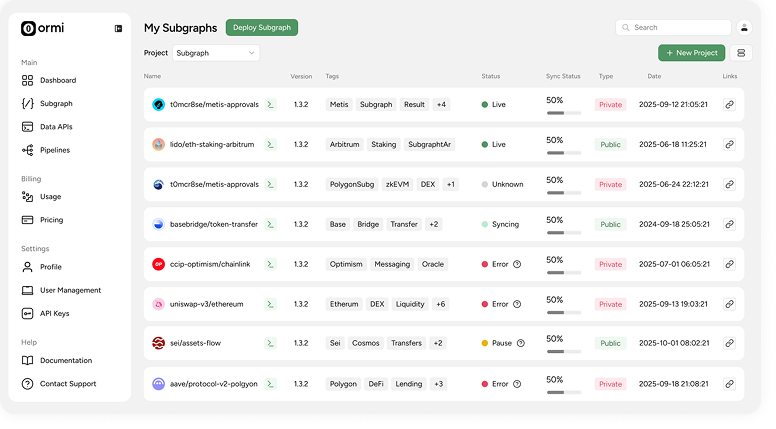Open terminal icon next to aave/protocol-v2-polgyon
This screenshot has height=429, width=776.
(270, 383)
